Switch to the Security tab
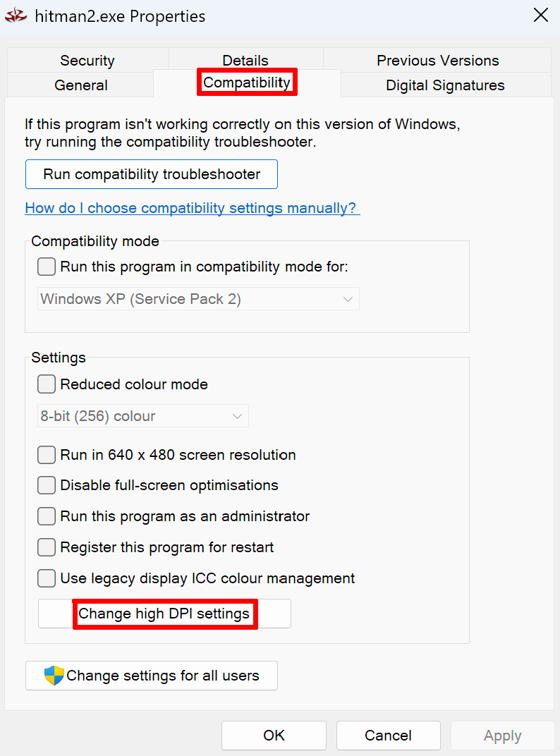This screenshot has width=560, height=756. pos(87,61)
